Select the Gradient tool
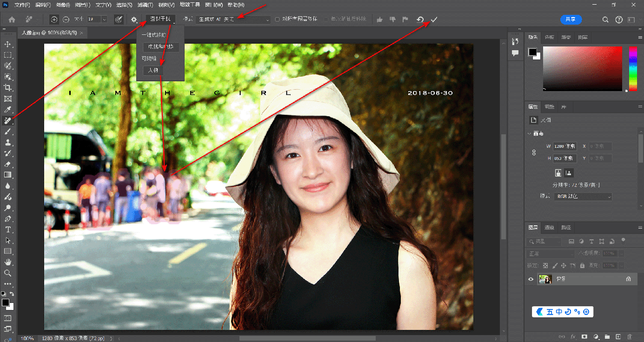644x342 pixels. coord(8,175)
